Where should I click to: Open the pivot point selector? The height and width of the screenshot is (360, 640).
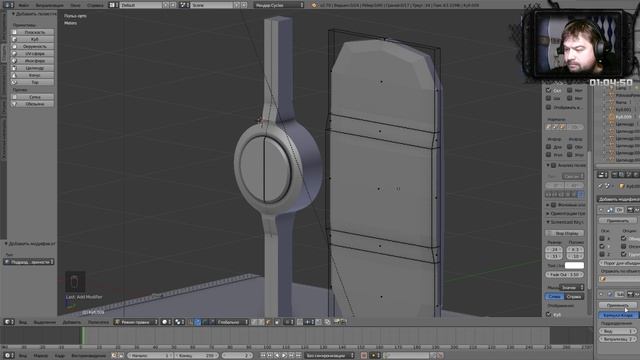click(180, 322)
